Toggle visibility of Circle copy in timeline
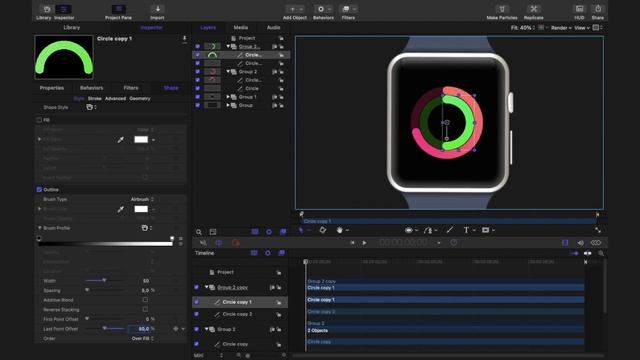640x360 pixels. 197,344
